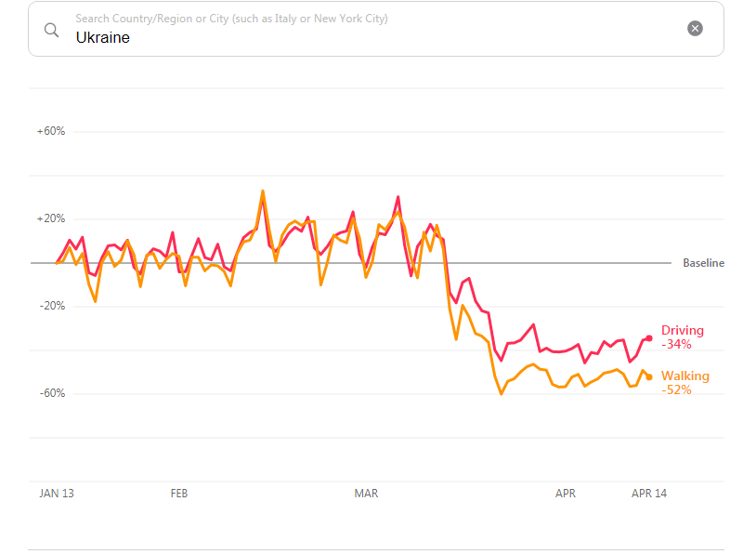Click the -20% axis label

point(52,306)
